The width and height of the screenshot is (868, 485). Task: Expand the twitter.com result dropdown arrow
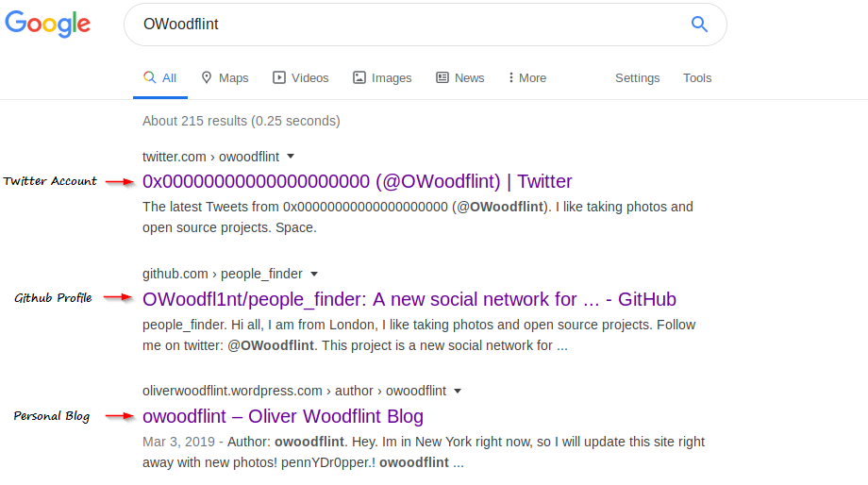(291, 156)
